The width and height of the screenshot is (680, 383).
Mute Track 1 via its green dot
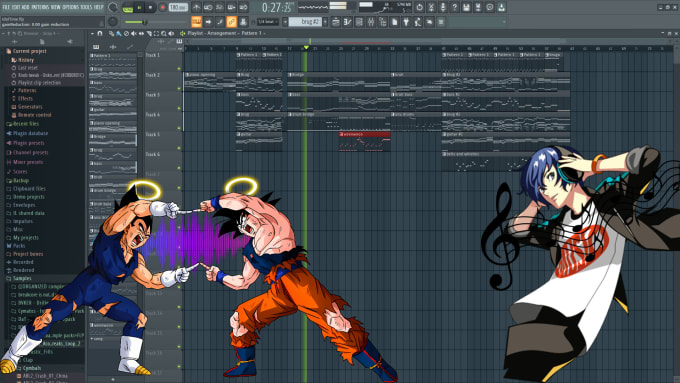click(x=179, y=69)
